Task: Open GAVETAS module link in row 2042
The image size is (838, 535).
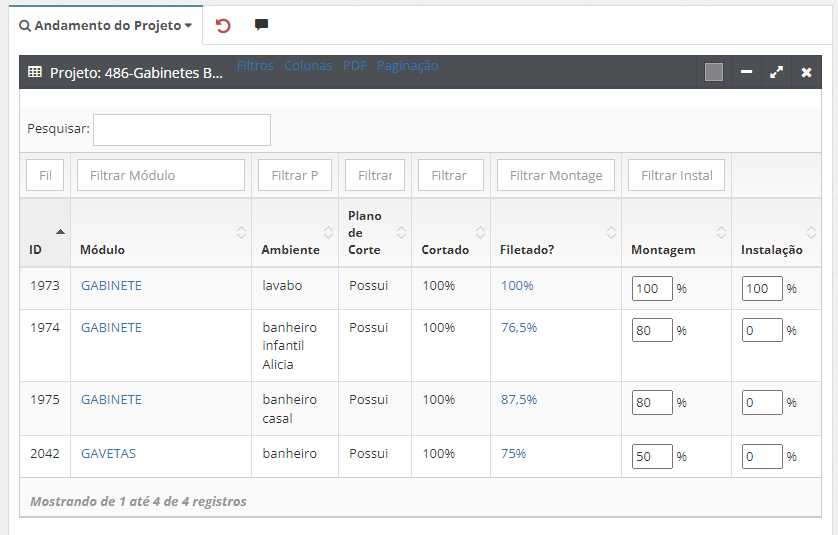Action: coord(108,453)
